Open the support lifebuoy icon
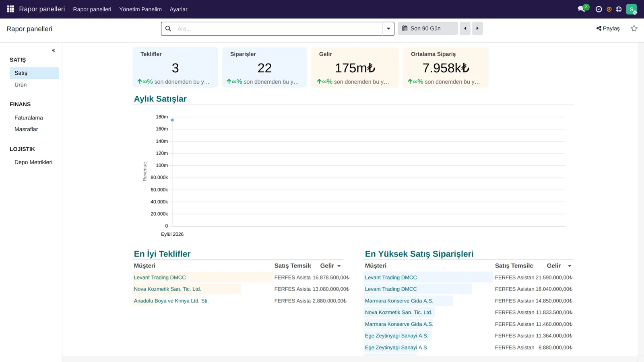644x362 pixels. [x=619, y=9]
